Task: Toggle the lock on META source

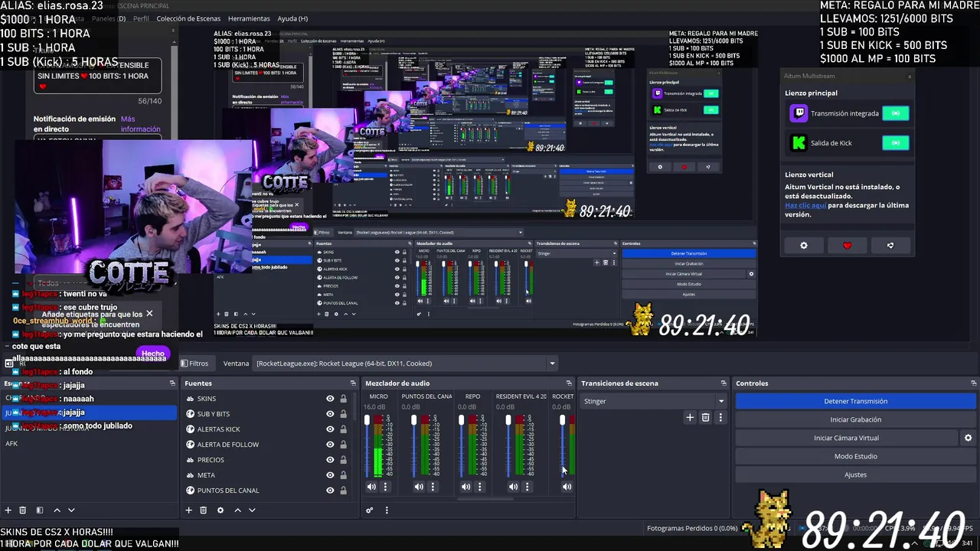Action: 343,475
